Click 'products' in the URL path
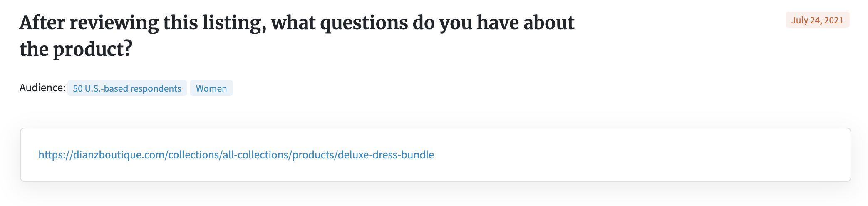The height and width of the screenshot is (206, 868). [313, 155]
